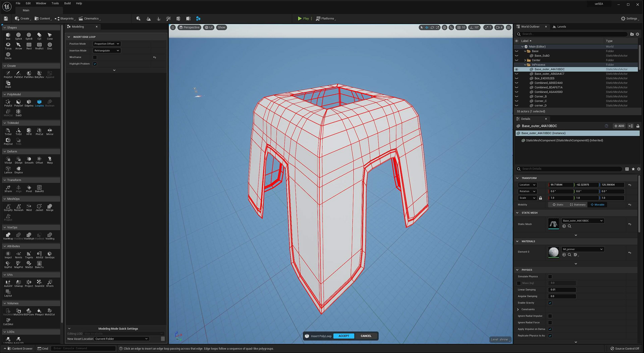Open the Perspective viewport menu
This screenshot has width=644, height=353.
click(x=190, y=28)
